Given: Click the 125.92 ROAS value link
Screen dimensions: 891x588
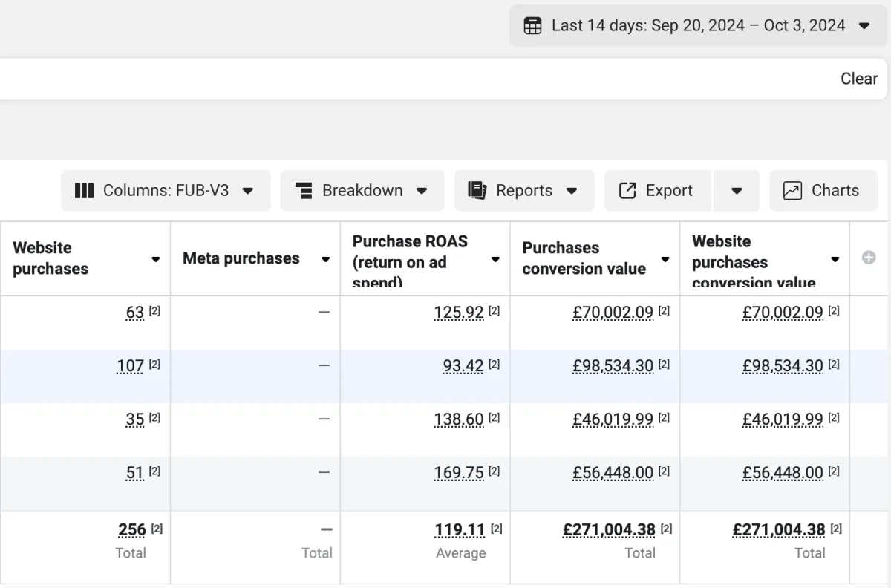Looking at the screenshot, I should (x=458, y=313).
